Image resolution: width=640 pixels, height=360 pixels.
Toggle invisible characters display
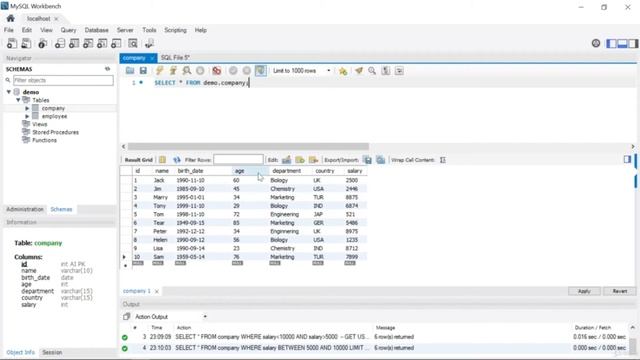[385, 71]
